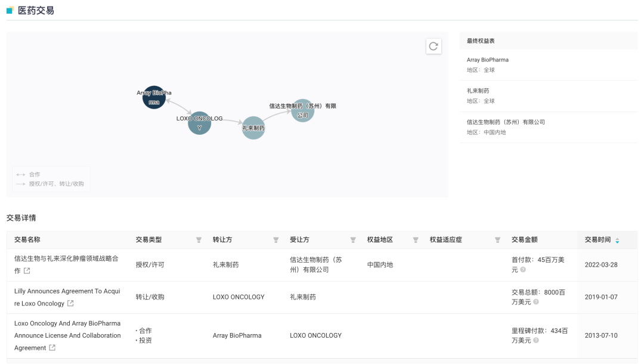The image size is (644, 364).
Task: Open the Lilly Announces Agreement deal link
Action: pyautogui.click(x=67, y=291)
